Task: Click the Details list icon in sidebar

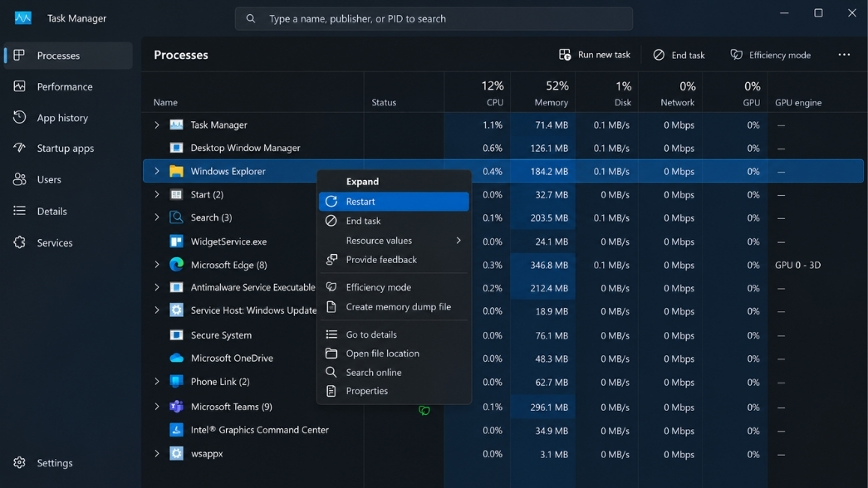Action: pos(19,211)
